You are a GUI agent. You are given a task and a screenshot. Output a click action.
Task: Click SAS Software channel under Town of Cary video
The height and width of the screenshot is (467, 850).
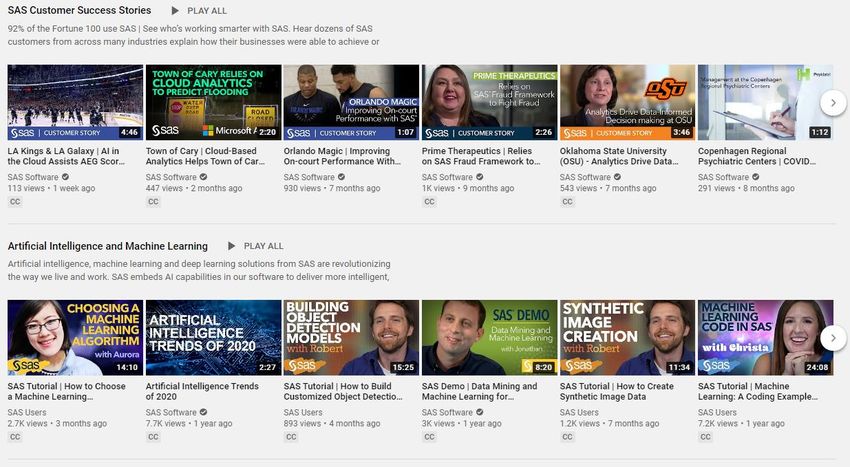click(x=171, y=177)
